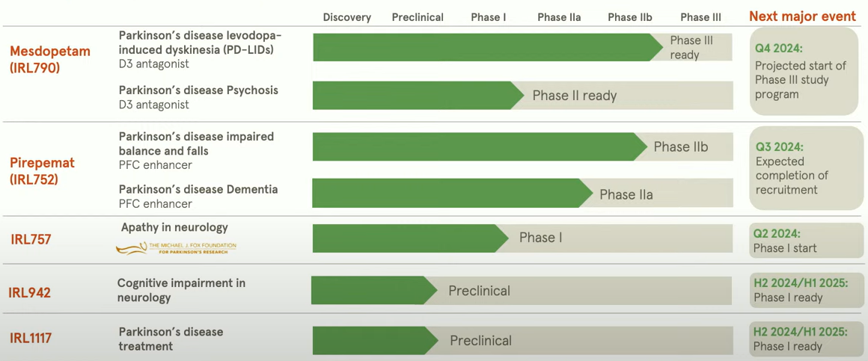The image size is (868, 361).
Task: Click the IRL757 program label
Action: 31,239
